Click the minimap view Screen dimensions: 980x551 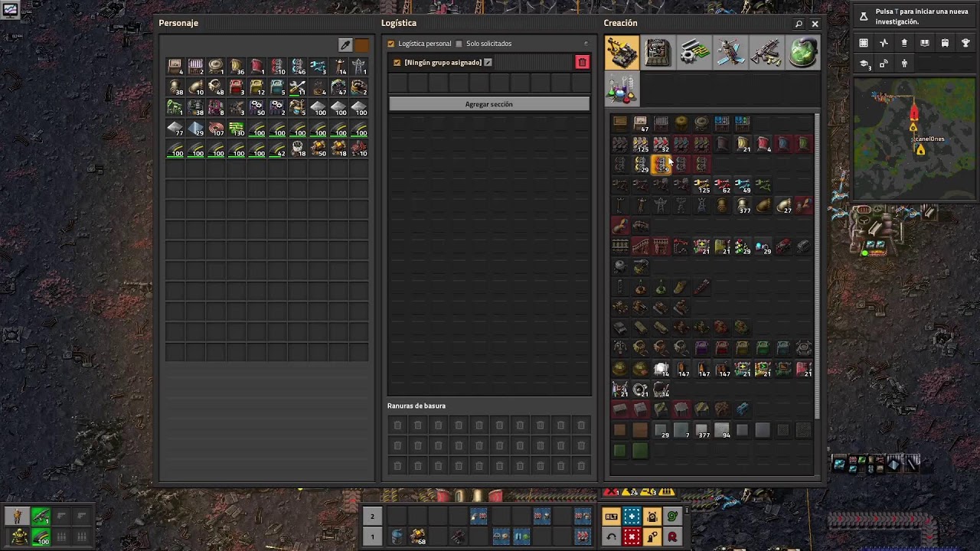point(914,139)
